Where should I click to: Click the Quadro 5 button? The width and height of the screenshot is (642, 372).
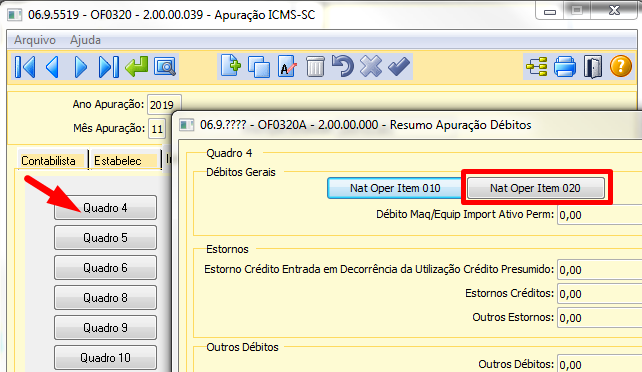coord(105,237)
